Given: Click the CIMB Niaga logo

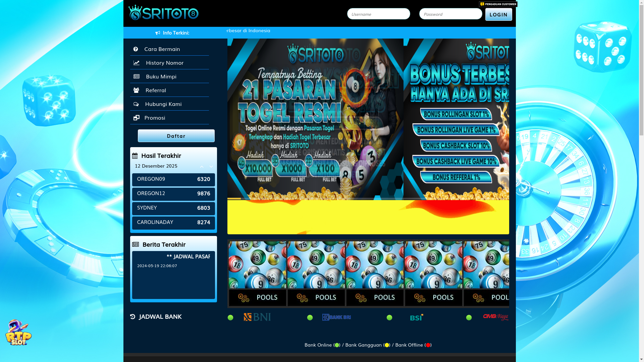Looking at the screenshot, I should click(x=496, y=317).
